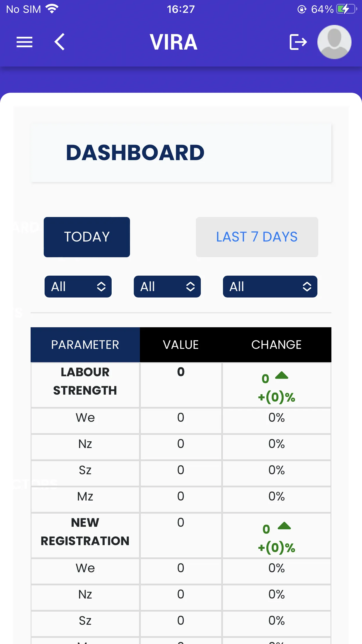The height and width of the screenshot is (644, 362).
Task: Open the user profile avatar
Action: (334, 42)
